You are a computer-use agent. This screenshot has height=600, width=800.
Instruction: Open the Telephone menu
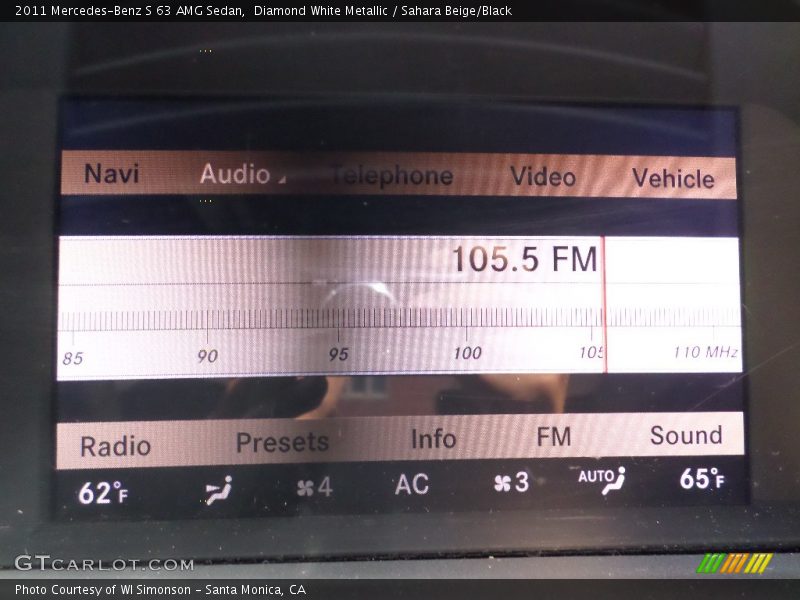pos(392,176)
